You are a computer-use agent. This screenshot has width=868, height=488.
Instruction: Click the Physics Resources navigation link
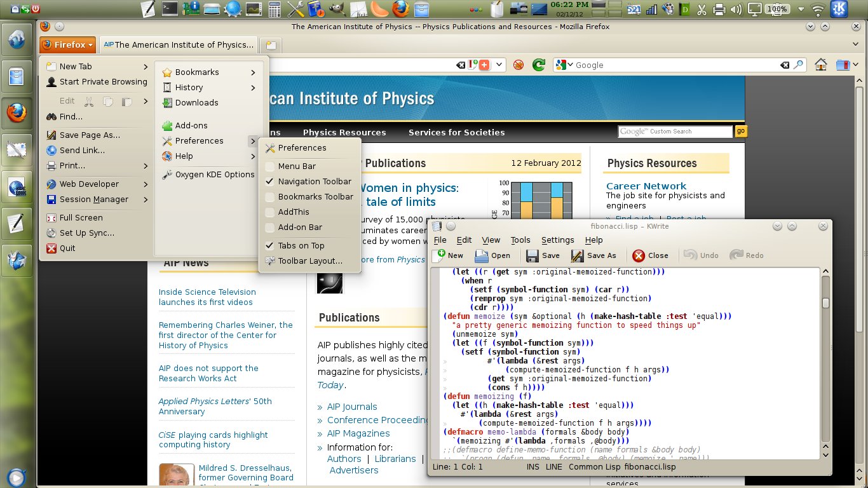coord(344,133)
